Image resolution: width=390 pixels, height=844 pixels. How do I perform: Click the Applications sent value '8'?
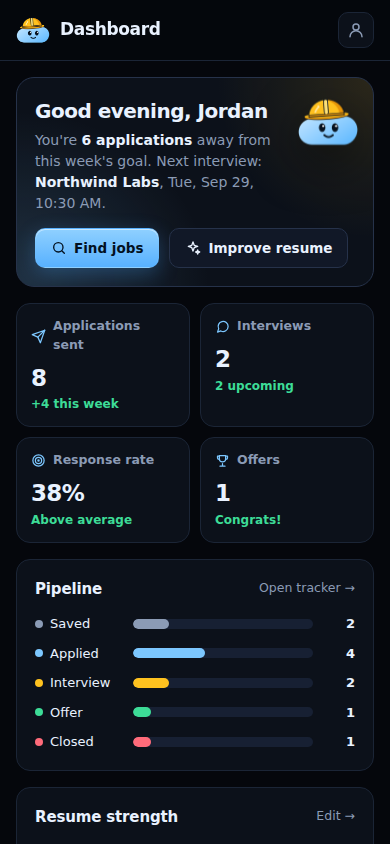pos(39,378)
